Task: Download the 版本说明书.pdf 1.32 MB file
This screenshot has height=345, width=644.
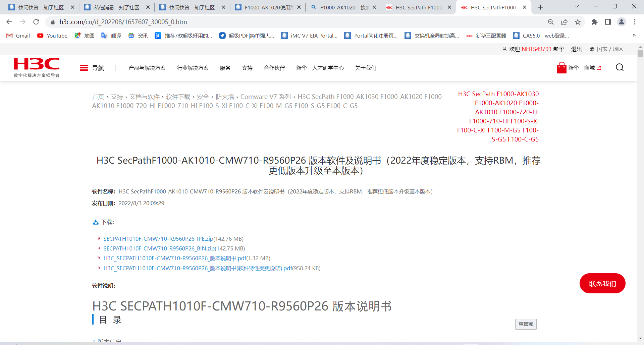Action: 175,258
